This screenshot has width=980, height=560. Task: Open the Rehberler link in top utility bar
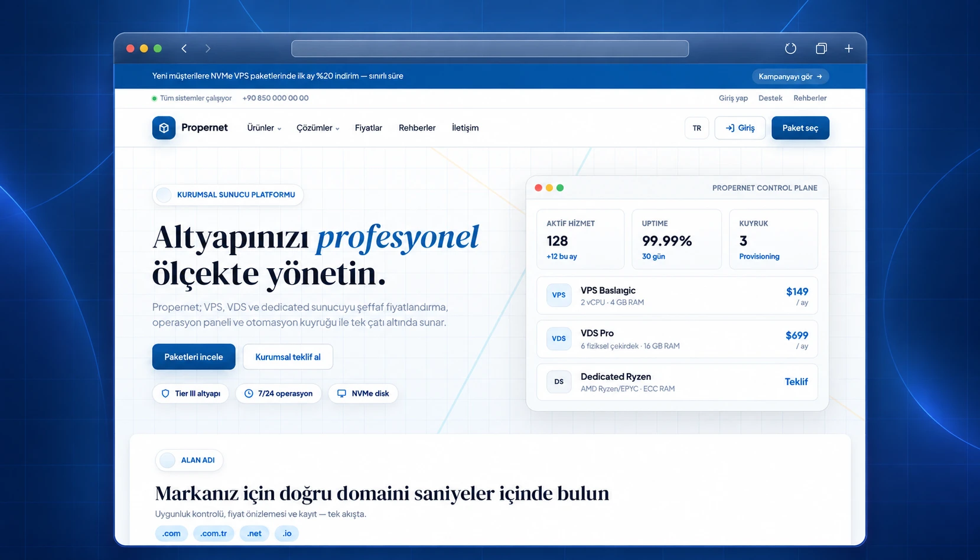(810, 98)
